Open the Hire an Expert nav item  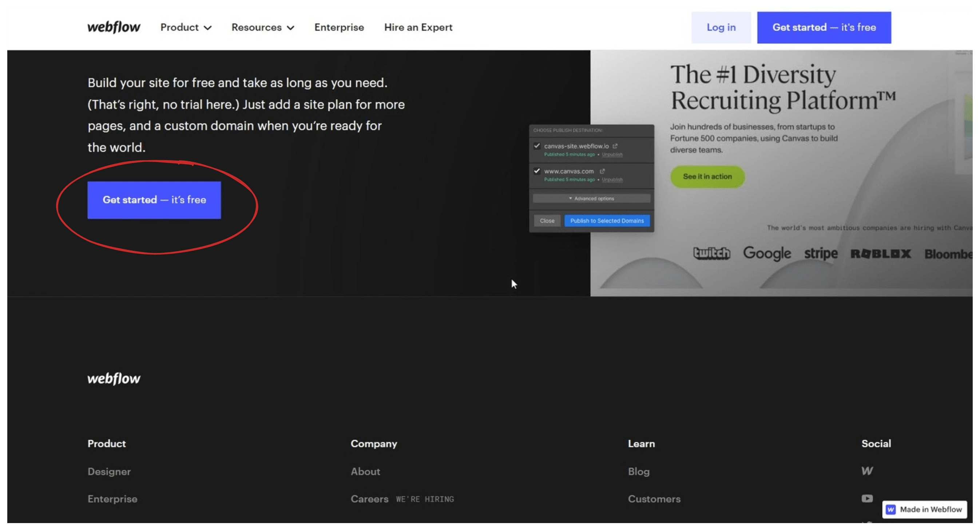pos(418,27)
